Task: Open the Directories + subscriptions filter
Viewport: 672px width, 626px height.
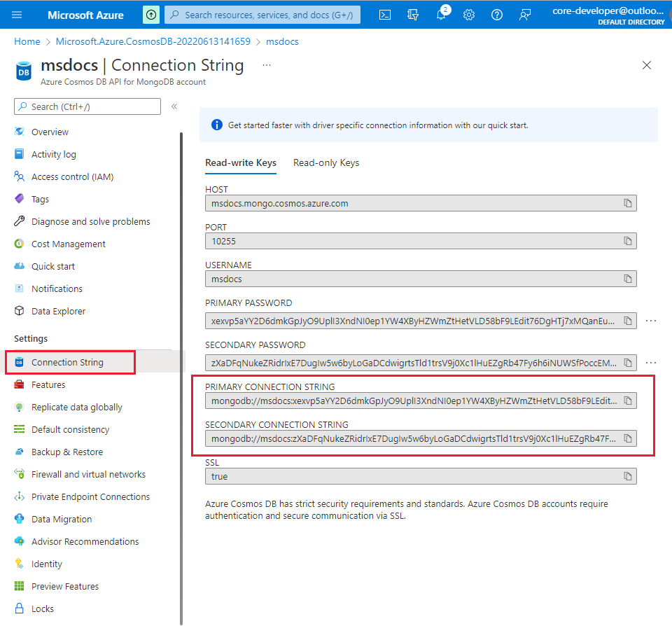Action: click(x=412, y=14)
